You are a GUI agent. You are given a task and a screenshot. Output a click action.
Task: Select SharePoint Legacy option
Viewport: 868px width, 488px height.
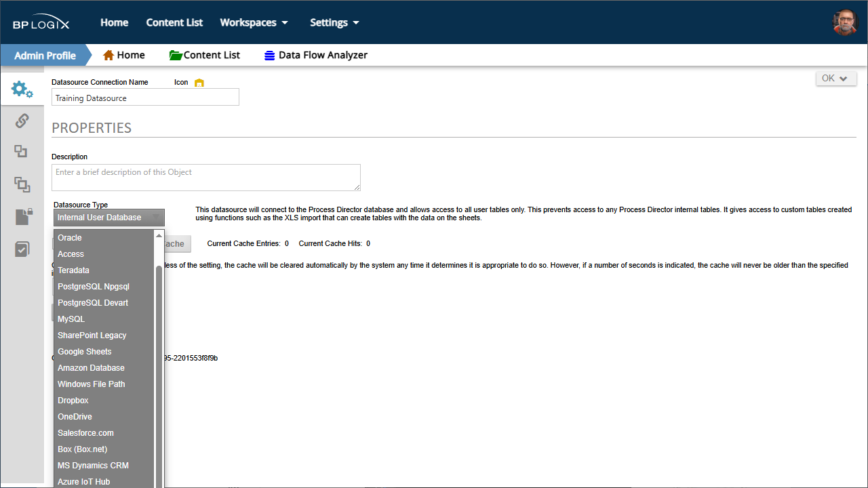point(104,335)
